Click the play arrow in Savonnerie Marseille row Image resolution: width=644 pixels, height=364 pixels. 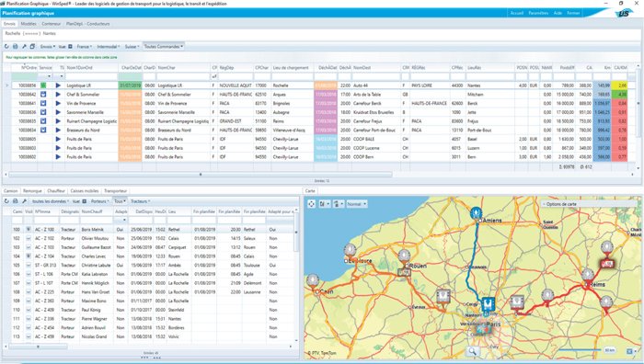(x=58, y=112)
